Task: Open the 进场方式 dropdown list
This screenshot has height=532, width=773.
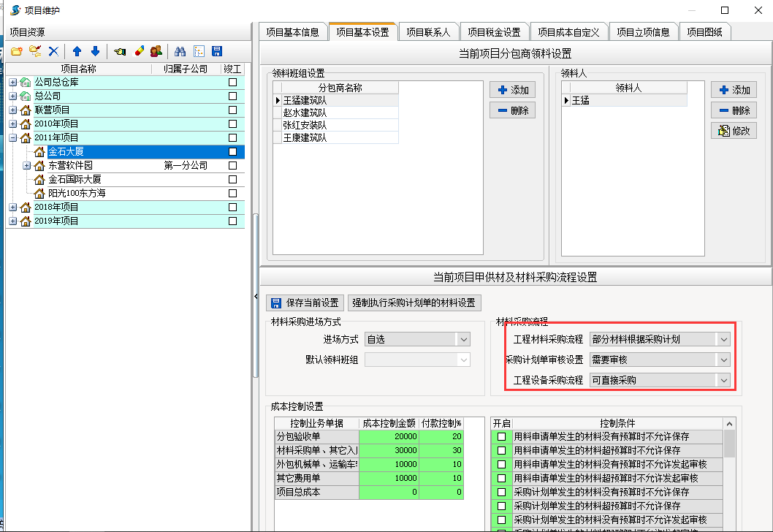Action: pyautogui.click(x=462, y=339)
